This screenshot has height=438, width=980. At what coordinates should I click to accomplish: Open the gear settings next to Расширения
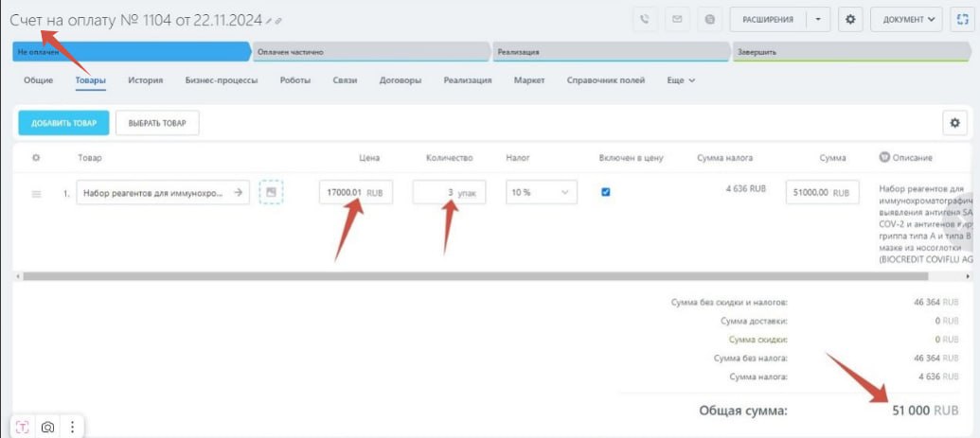[x=850, y=19]
